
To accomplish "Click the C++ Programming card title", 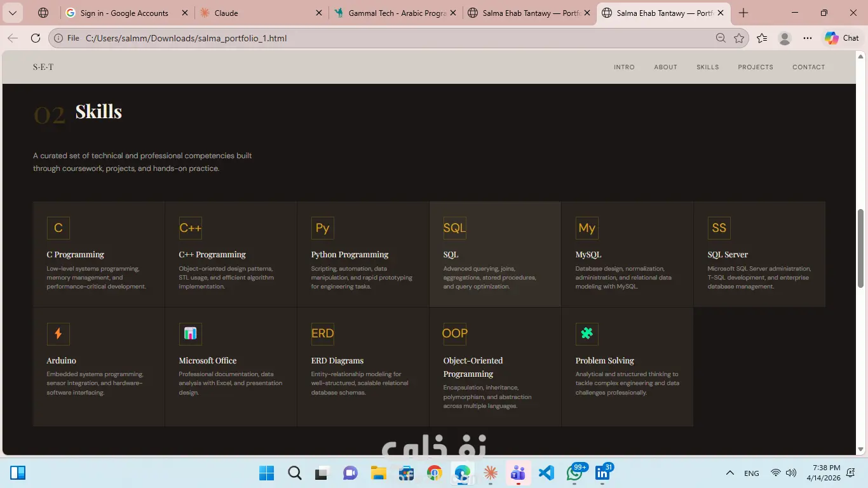I will pos(212,254).
